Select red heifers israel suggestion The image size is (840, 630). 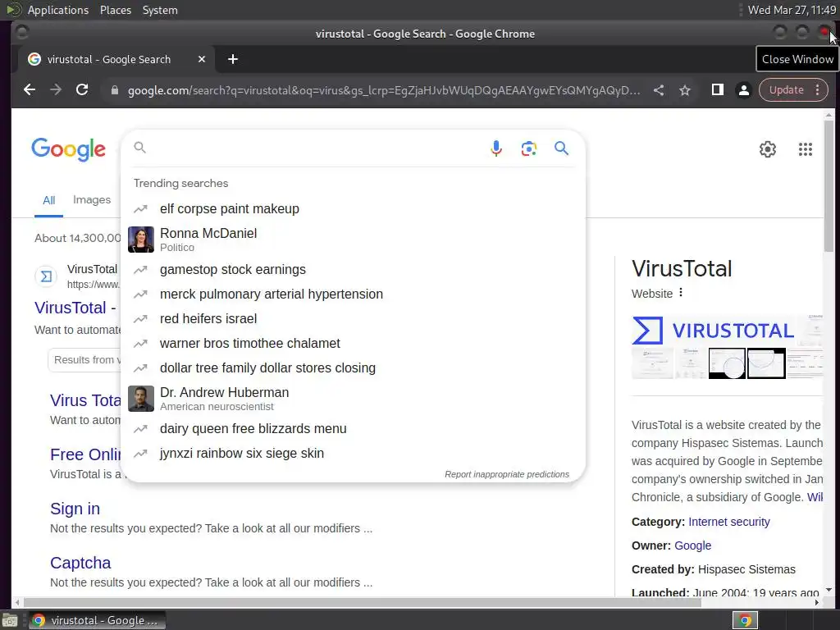(354, 319)
